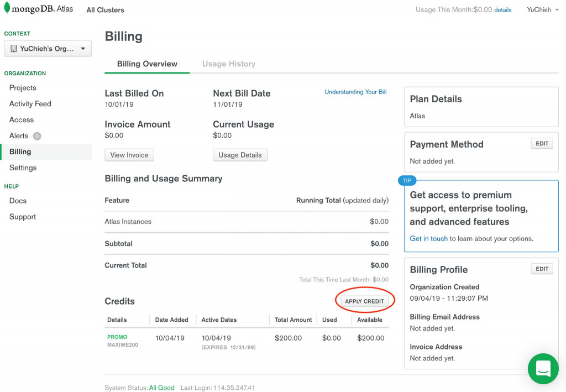566x392 pixels.
Task: Open Activity Feed in the sidebar
Action: [x=30, y=104]
